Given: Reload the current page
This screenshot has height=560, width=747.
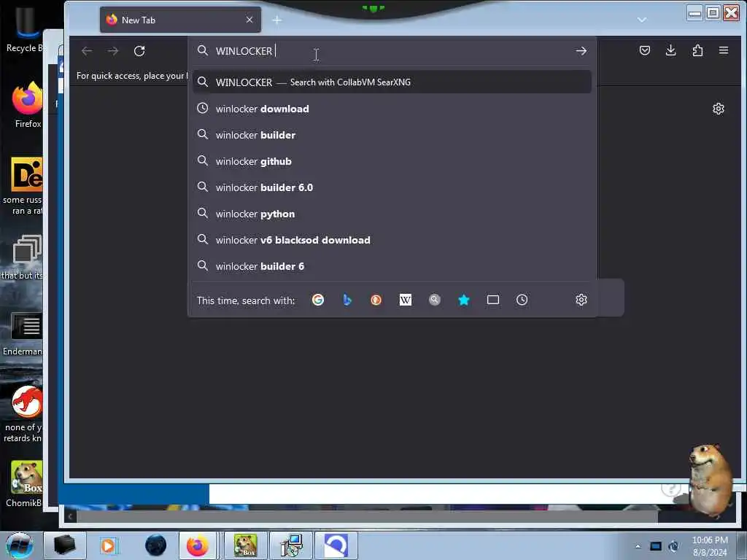Looking at the screenshot, I should tap(139, 51).
